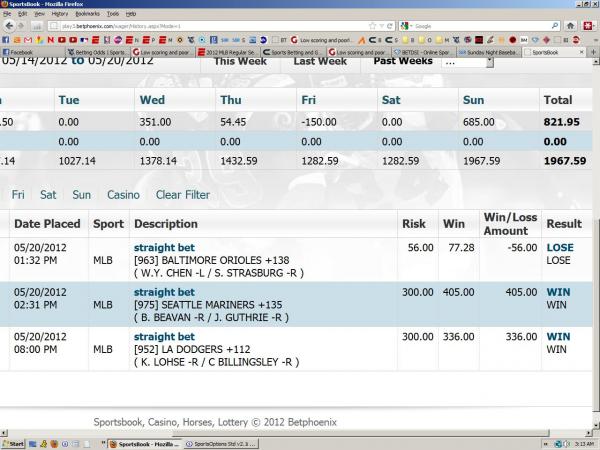
Task: Open the History menu
Action: pyautogui.click(x=58, y=14)
